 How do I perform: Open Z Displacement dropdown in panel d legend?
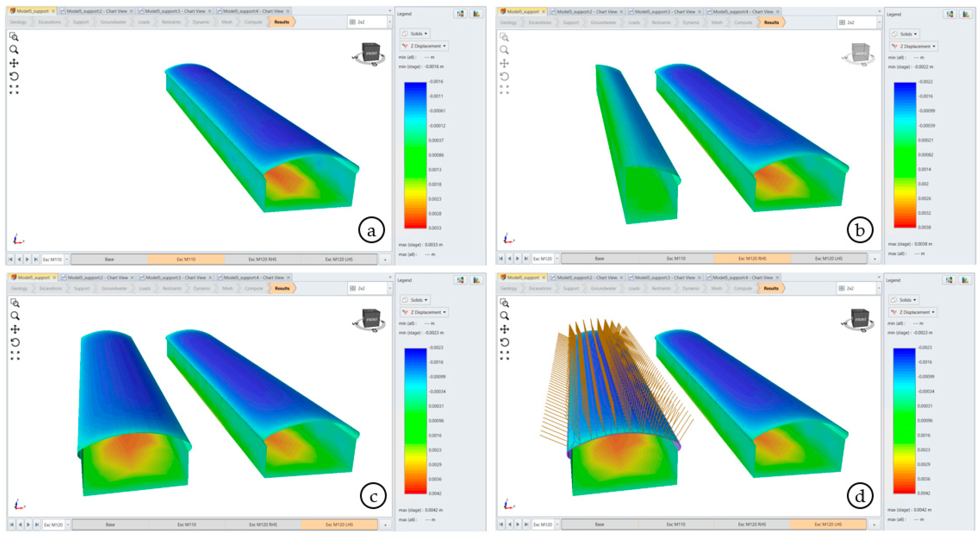(x=913, y=312)
